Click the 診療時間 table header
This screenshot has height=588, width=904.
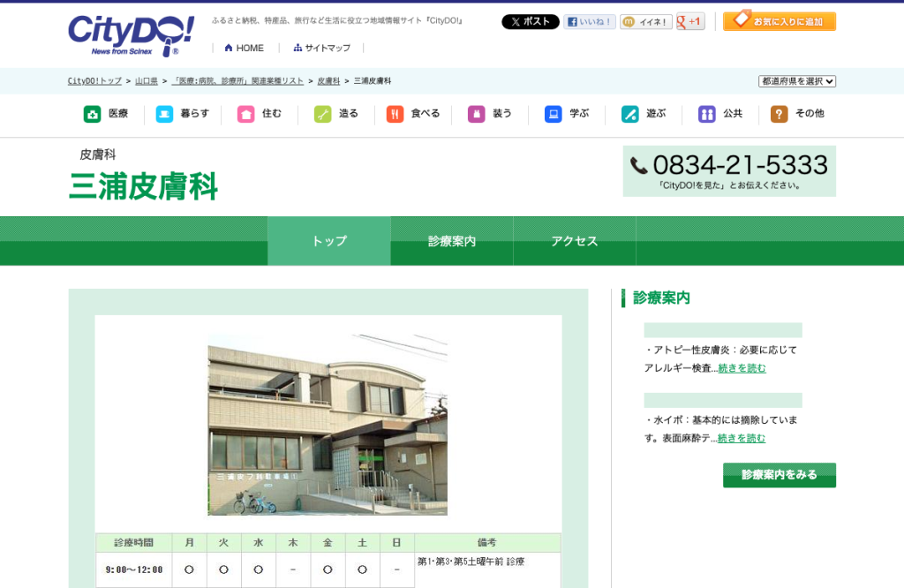(x=134, y=542)
